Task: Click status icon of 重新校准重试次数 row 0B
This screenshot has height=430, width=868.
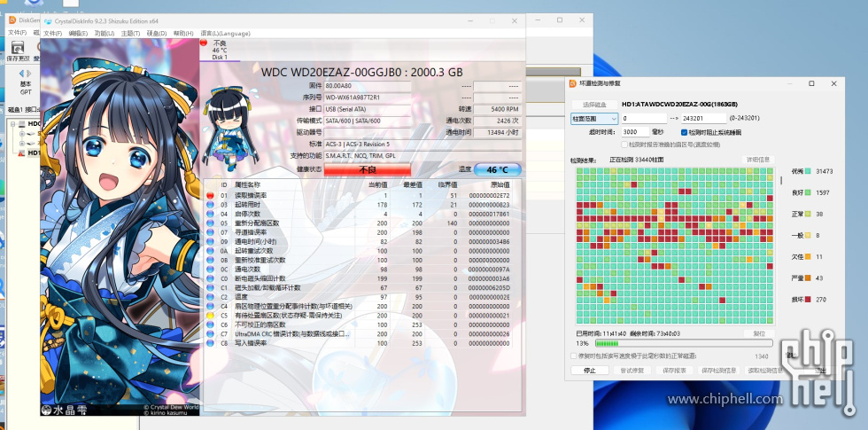Action: click(x=210, y=261)
